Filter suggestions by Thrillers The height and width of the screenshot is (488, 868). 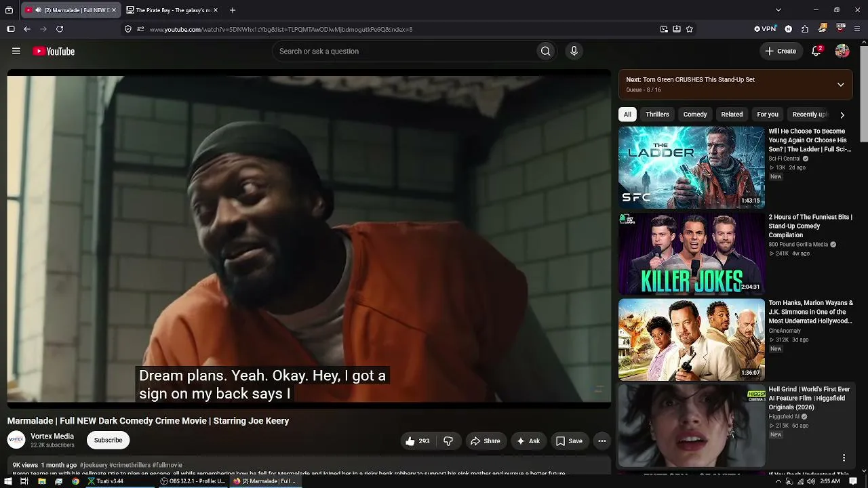click(657, 115)
